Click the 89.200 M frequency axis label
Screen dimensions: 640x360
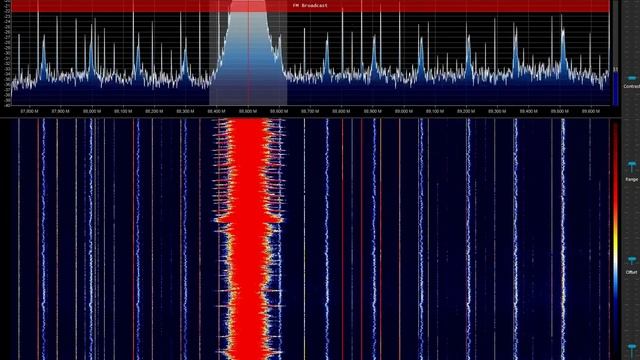click(466, 111)
